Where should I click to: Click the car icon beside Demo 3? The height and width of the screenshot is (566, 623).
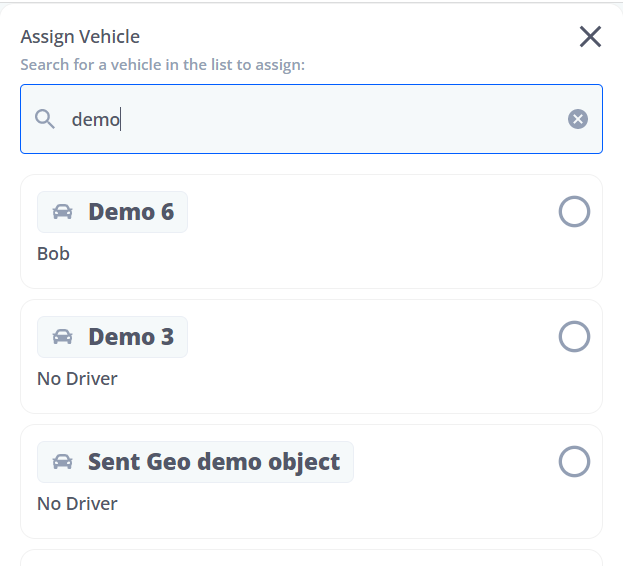click(62, 337)
